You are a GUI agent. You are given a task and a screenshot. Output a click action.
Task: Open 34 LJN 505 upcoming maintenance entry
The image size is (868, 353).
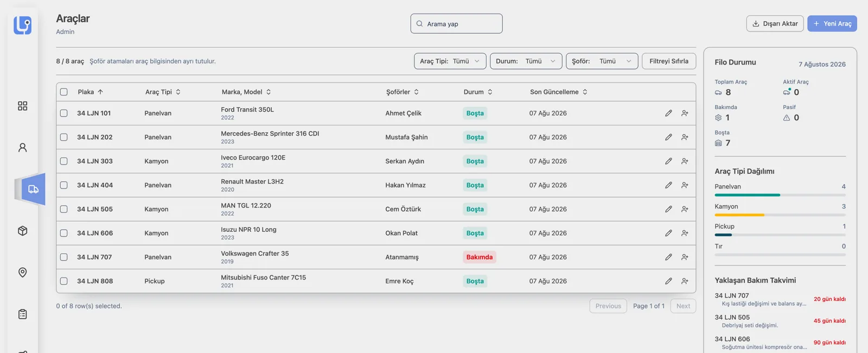[x=780, y=321]
